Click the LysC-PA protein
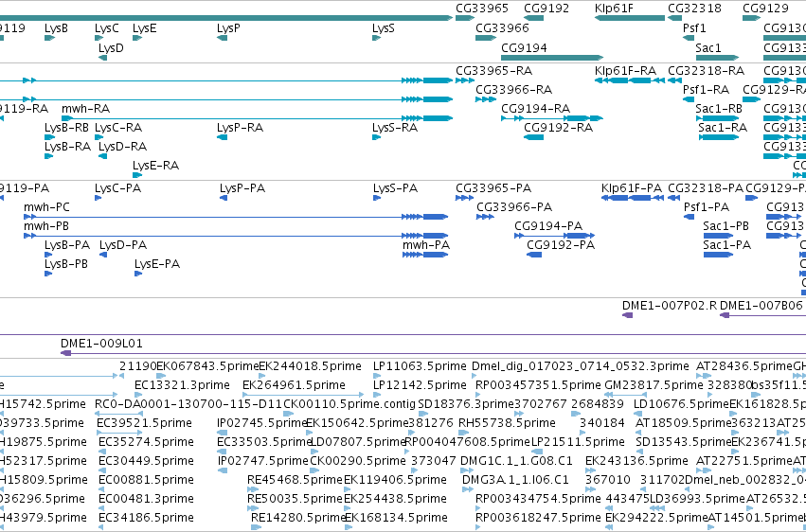Viewport: 806px width, 532px height. 99,198
